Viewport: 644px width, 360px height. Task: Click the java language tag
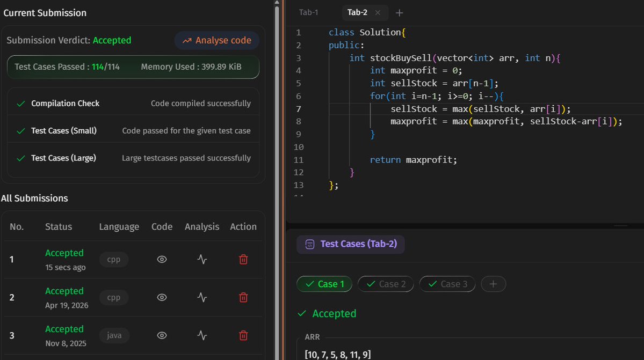point(114,335)
